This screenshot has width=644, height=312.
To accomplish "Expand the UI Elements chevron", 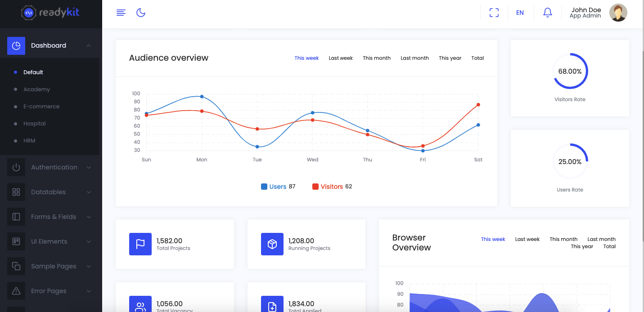I will (89, 241).
